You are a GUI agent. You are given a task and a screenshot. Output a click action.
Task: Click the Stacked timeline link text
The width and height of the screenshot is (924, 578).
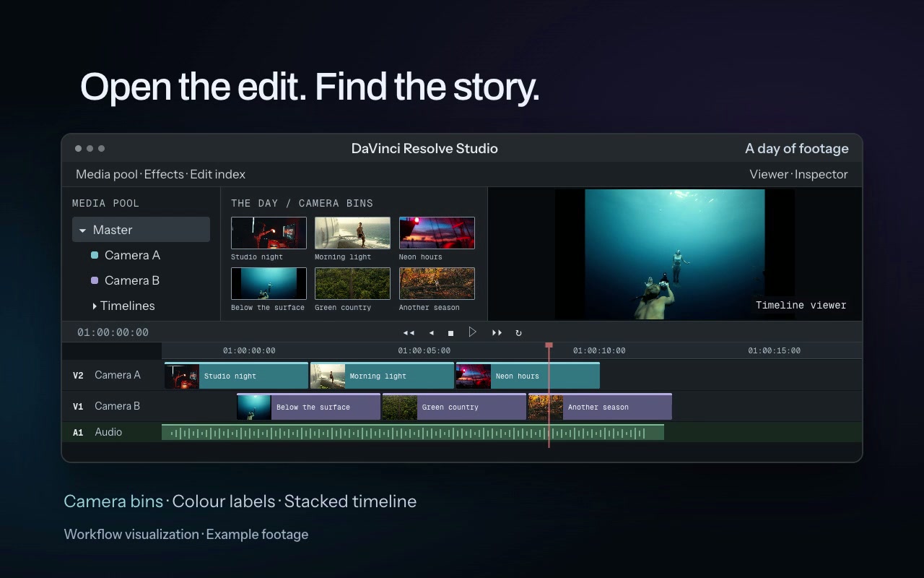[350, 501]
